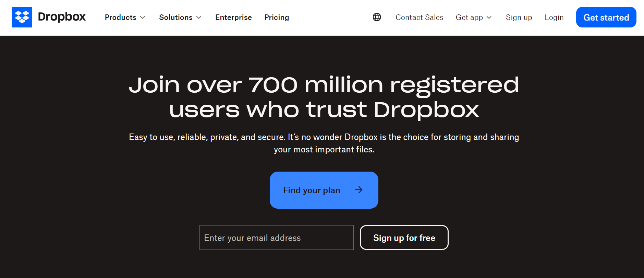
Task: Click the Sign up for free button
Action: point(404,238)
